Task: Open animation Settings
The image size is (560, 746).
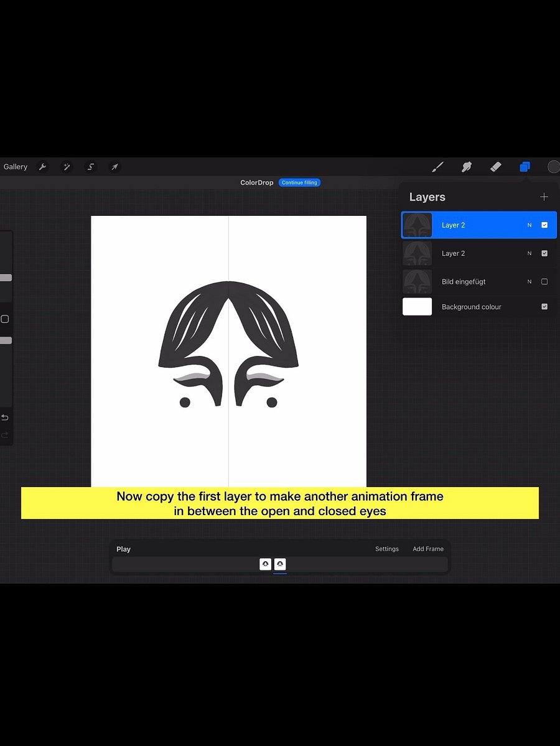Action: point(387,549)
